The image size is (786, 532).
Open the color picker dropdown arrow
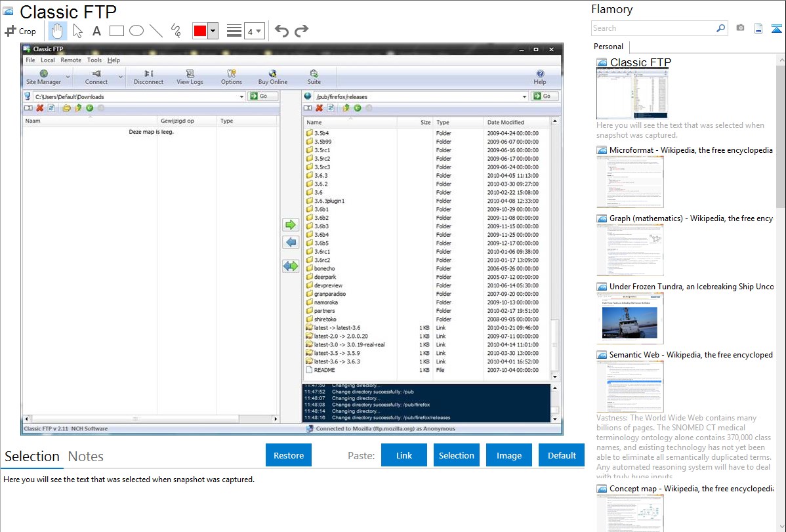pyautogui.click(x=213, y=31)
